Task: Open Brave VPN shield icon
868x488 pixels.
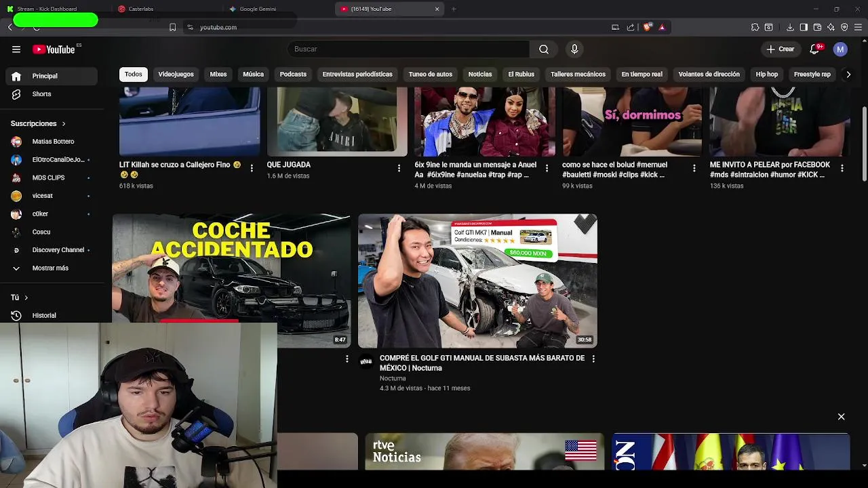Action: pyautogui.click(x=844, y=27)
